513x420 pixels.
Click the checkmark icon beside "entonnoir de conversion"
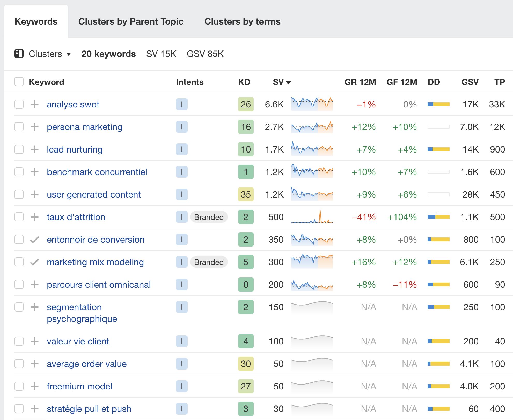(34, 240)
